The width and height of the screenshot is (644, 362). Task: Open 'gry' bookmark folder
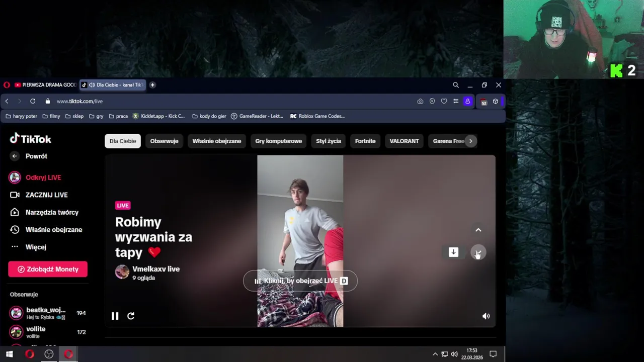pyautogui.click(x=96, y=116)
